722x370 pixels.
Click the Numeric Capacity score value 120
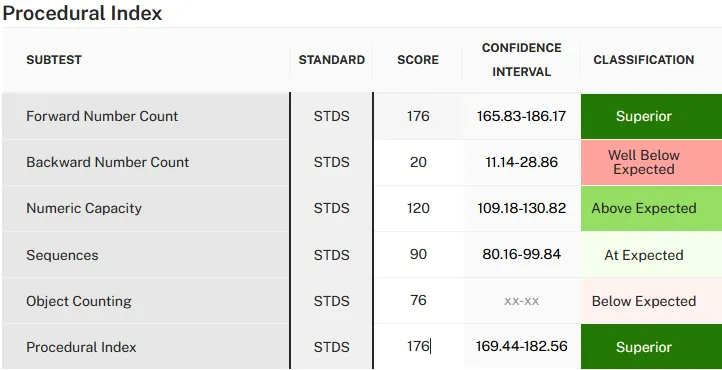[x=418, y=208]
